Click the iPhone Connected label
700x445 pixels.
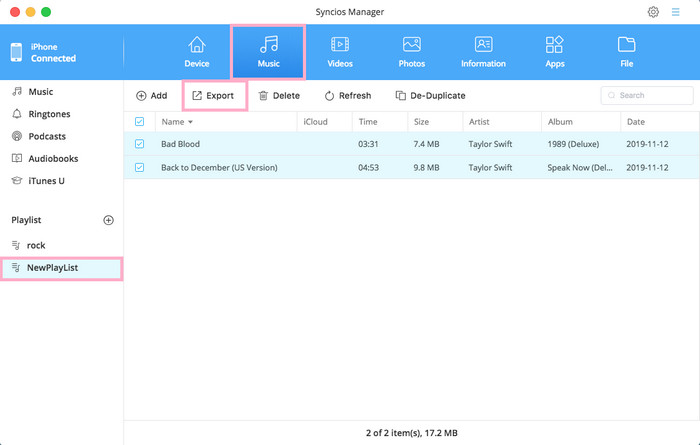53,52
